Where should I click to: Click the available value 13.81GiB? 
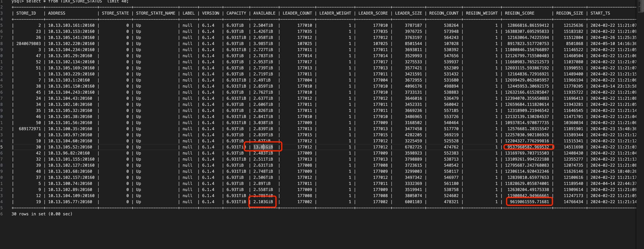click(263, 147)
